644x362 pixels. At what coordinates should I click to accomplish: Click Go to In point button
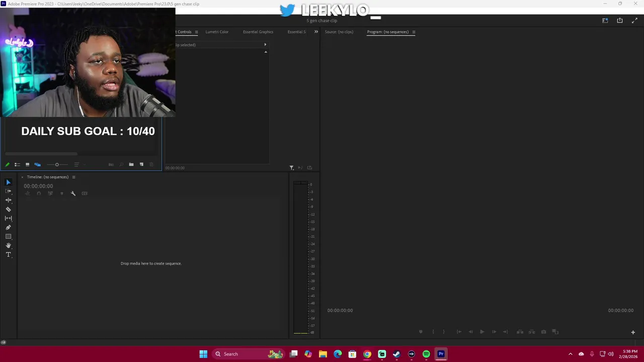(459, 332)
